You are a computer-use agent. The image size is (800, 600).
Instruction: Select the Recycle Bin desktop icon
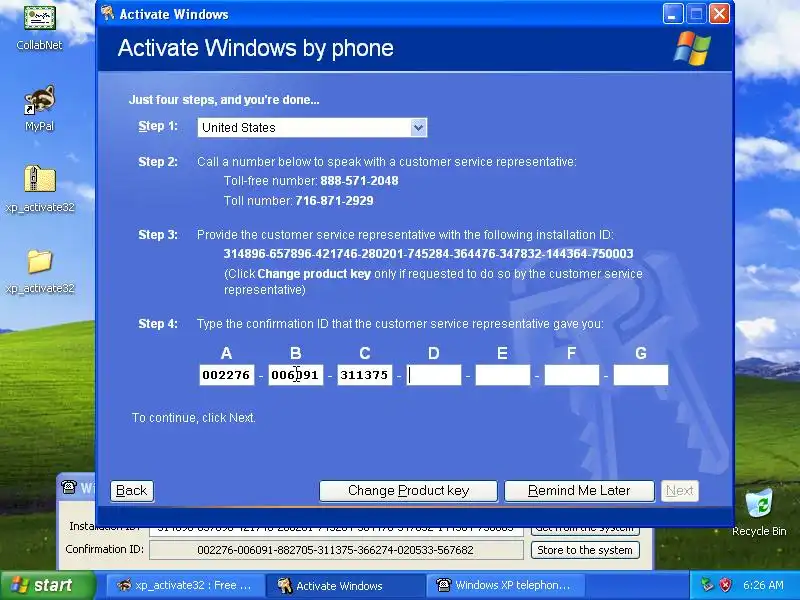coord(759,512)
